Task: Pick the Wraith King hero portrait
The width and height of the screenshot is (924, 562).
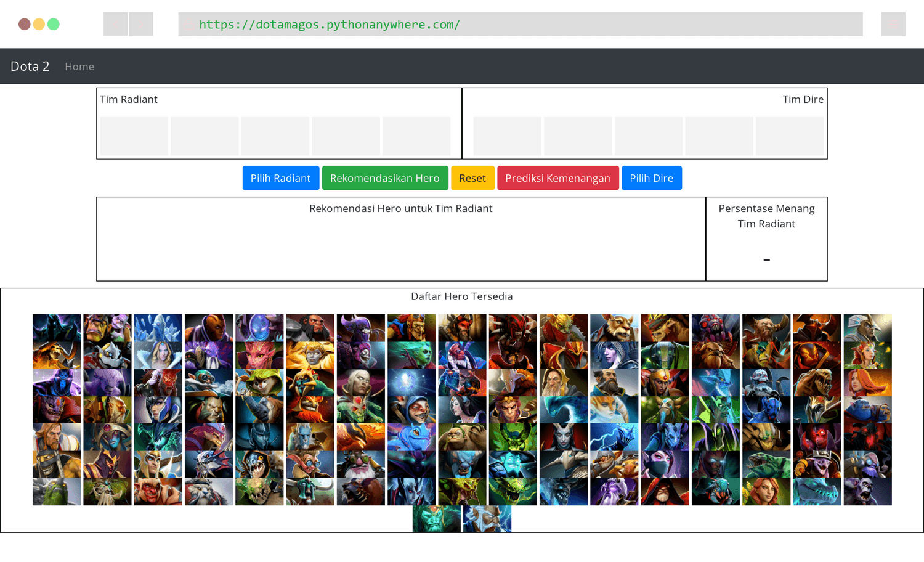Action: (x=437, y=519)
